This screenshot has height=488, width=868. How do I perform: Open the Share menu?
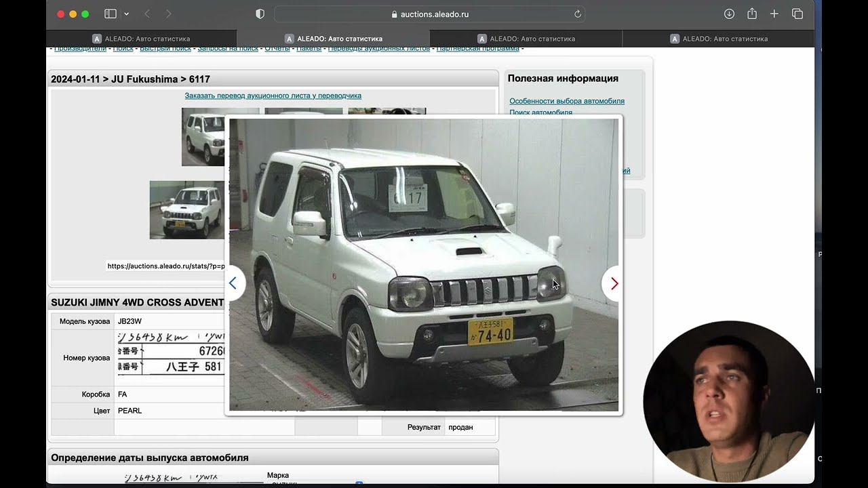pos(752,14)
